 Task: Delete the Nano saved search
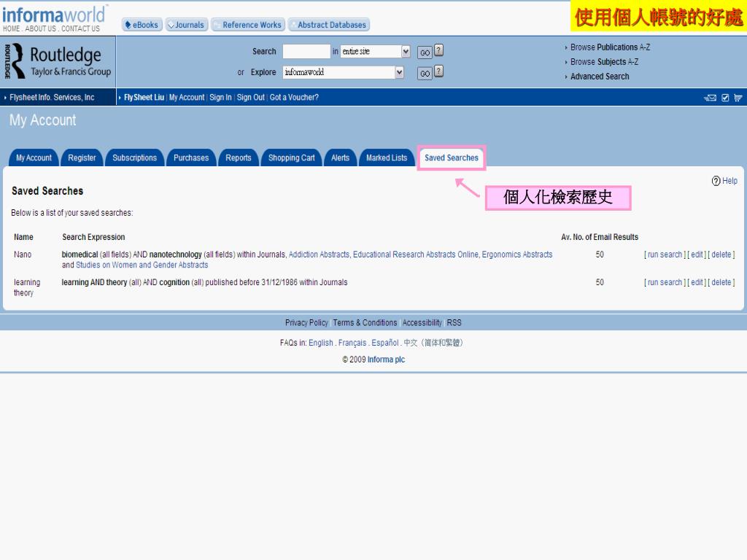(x=721, y=254)
